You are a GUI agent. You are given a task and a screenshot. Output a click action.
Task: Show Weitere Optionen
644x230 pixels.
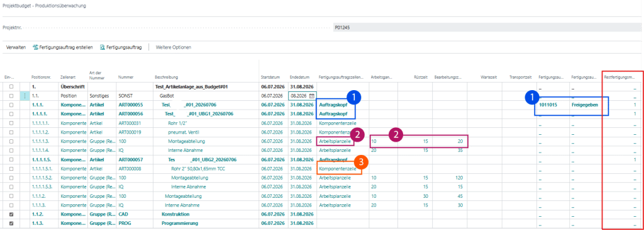[x=174, y=47]
